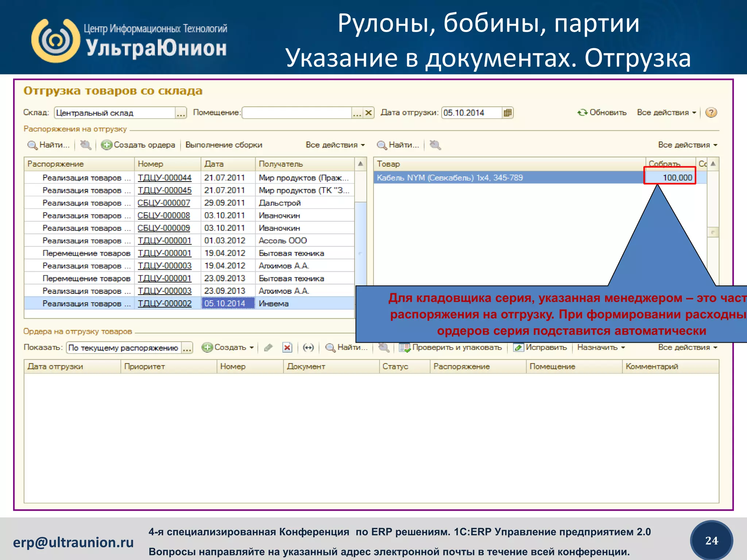The width and height of the screenshot is (747, 560).
Task: Click the delete mark red X icon
Action: click(287, 347)
